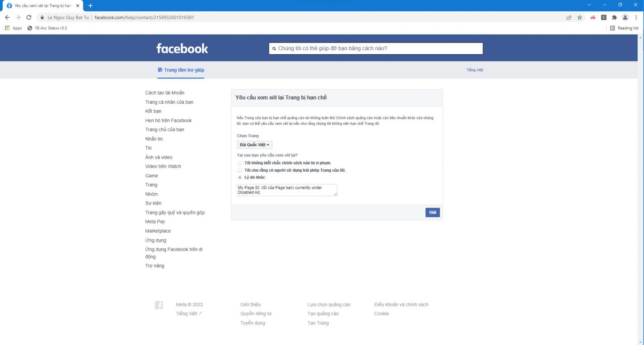
Task: Open the 'Tuyển dụng' footer link
Action: [253, 323]
